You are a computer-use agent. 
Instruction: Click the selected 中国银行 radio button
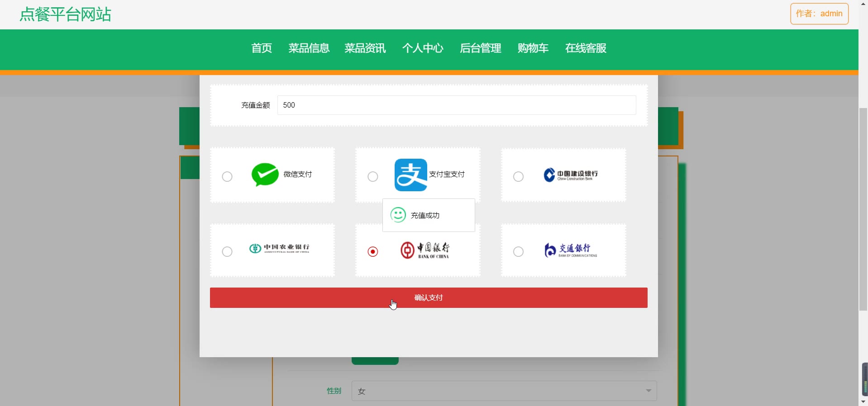click(373, 251)
